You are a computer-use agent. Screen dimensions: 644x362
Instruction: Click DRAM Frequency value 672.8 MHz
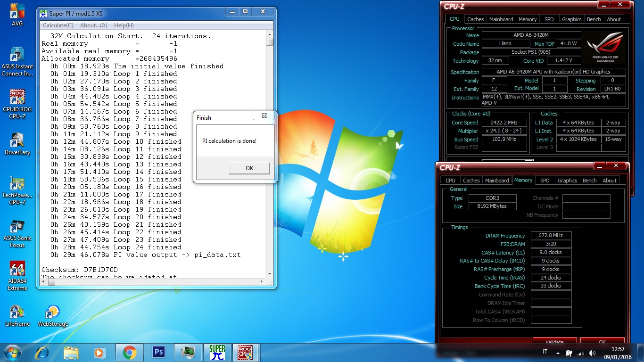pos(551,236)
